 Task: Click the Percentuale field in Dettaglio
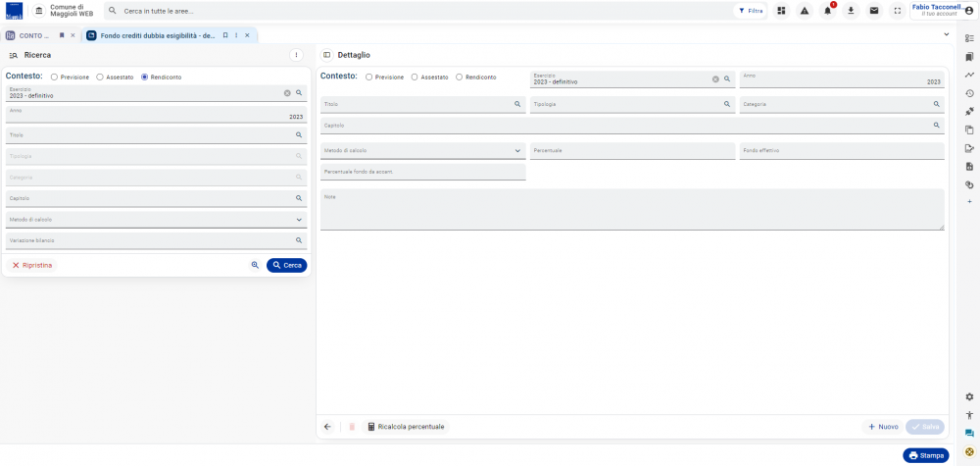click(632, 151)
